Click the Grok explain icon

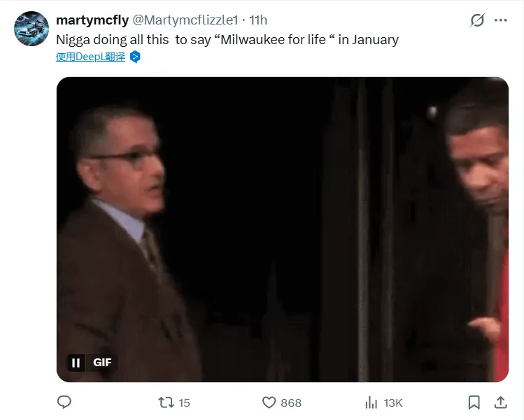[478, 20]
